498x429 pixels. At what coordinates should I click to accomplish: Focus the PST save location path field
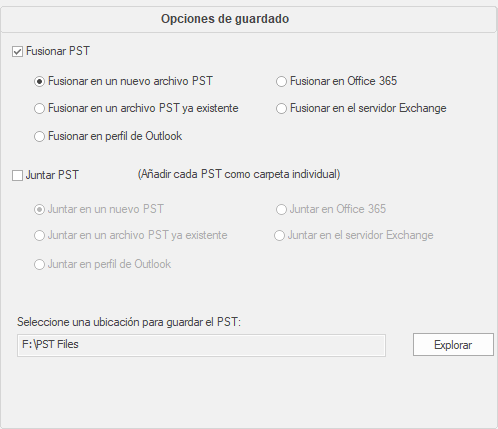pyautogui.click(x=201, y=345)
